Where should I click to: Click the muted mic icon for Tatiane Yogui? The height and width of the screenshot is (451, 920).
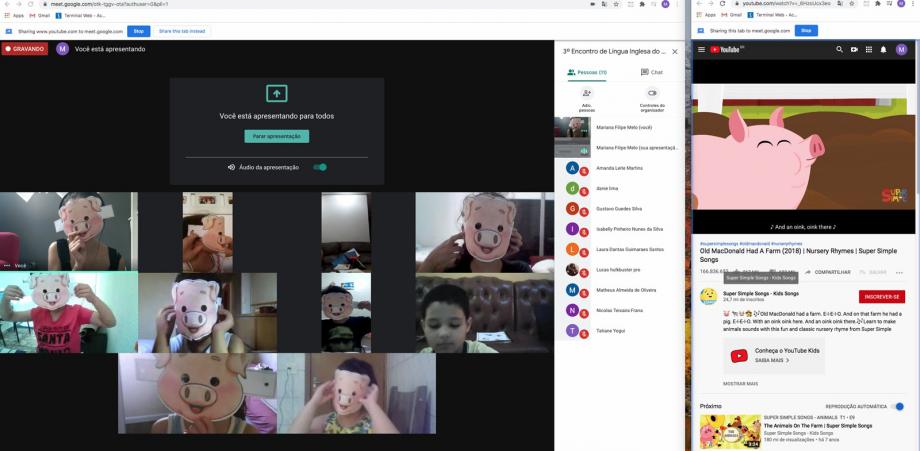584,334
